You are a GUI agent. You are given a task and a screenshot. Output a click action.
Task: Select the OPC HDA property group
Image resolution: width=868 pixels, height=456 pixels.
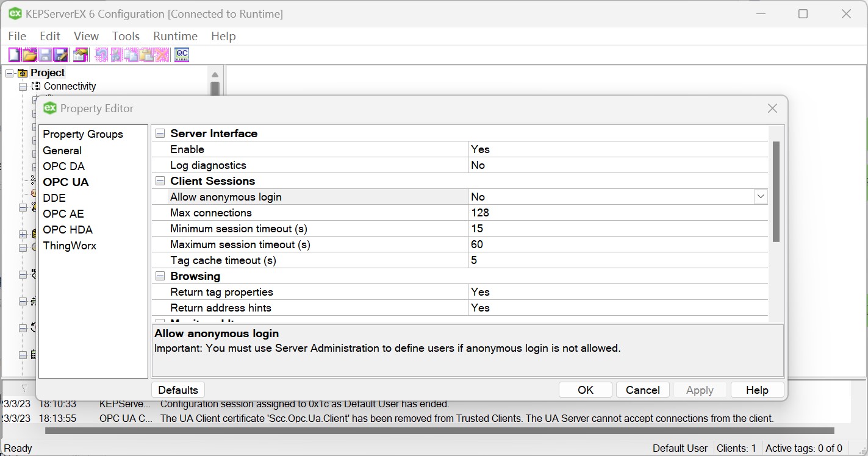[x=68, y=229]
